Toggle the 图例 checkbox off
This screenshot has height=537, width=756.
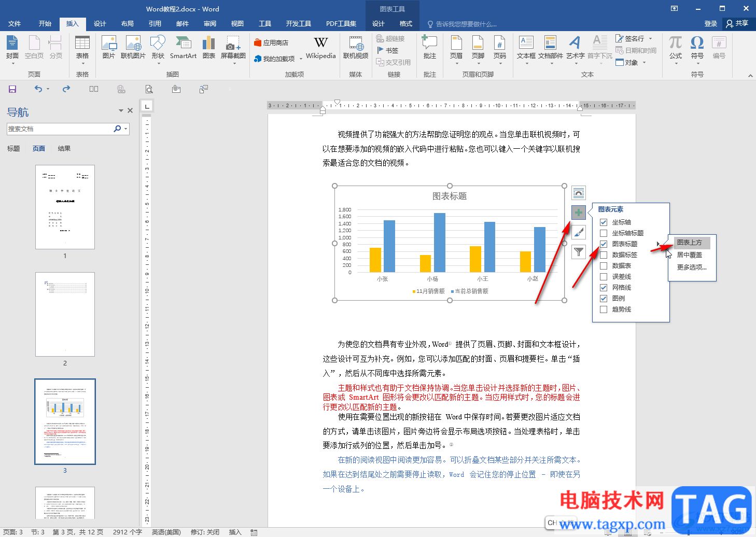pyautogui.click(x=604, y=299)
